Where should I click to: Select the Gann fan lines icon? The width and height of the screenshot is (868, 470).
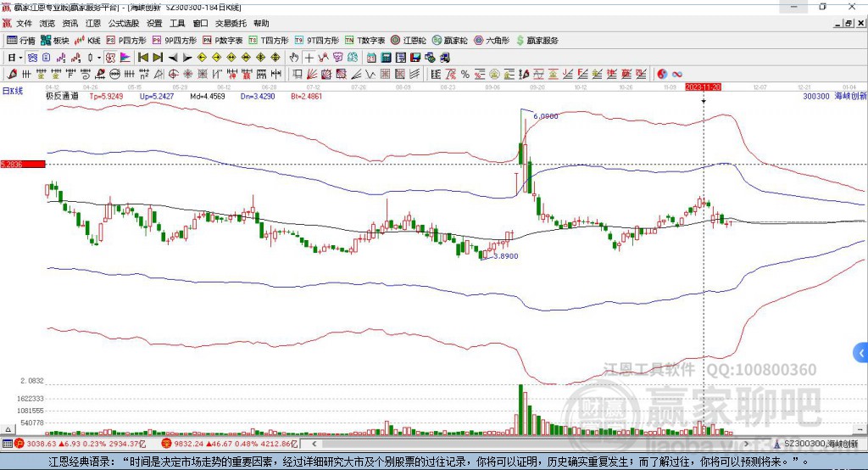[312, 75]
